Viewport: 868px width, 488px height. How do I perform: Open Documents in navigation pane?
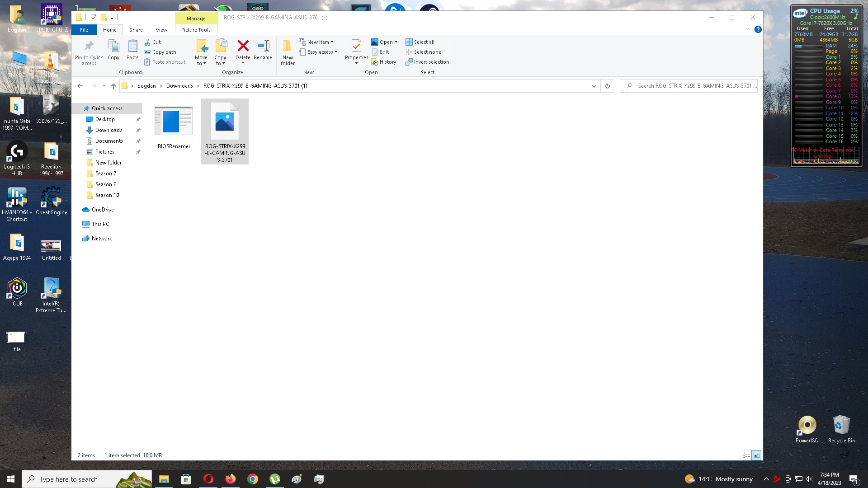[109, 141]
